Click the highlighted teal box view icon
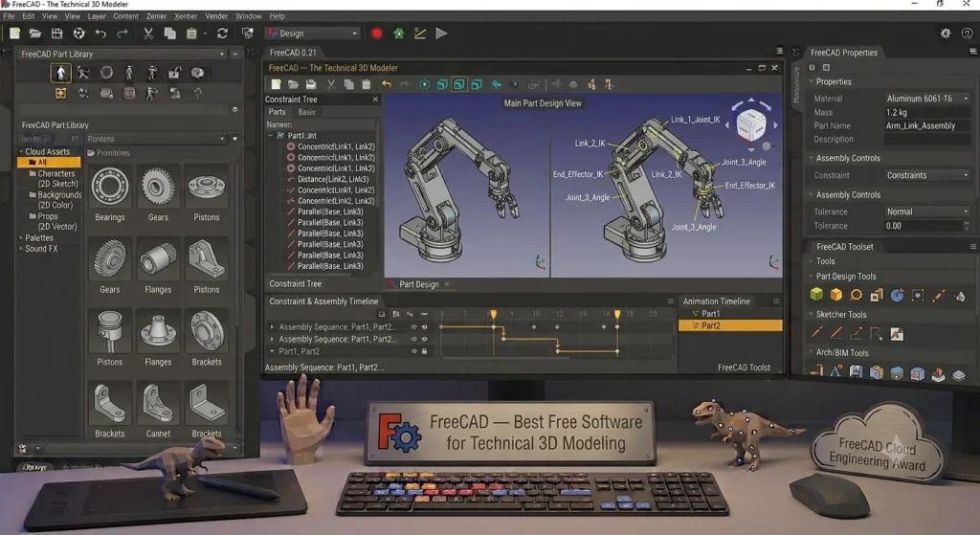 pos(458,84)
